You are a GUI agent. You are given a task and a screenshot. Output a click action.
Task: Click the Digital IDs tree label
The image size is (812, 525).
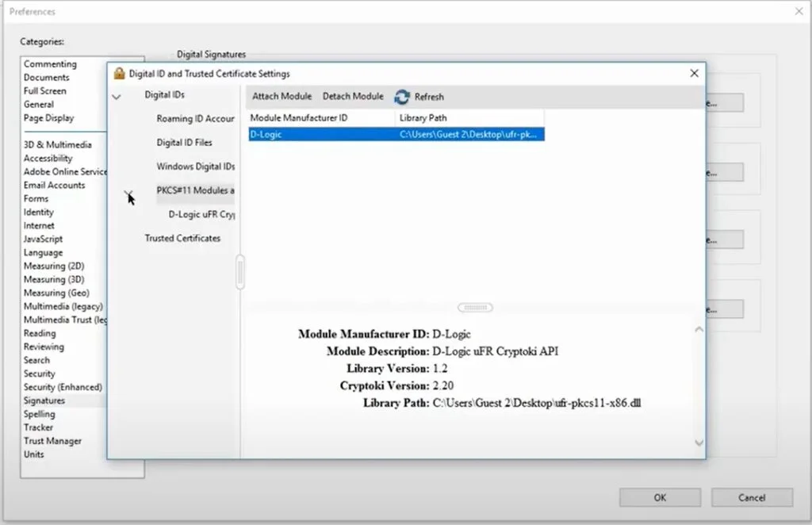[164, 94]
